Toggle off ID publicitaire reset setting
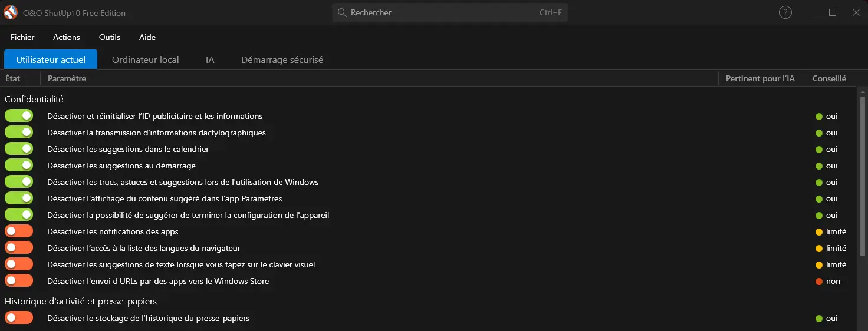868x331 pixels. pos(19,116)
